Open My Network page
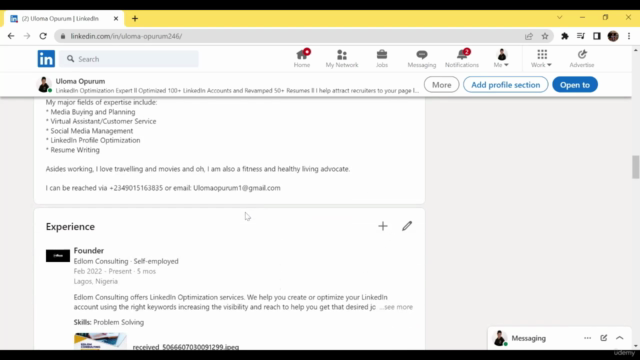640x360 pixels. click(x=342, y=58)
